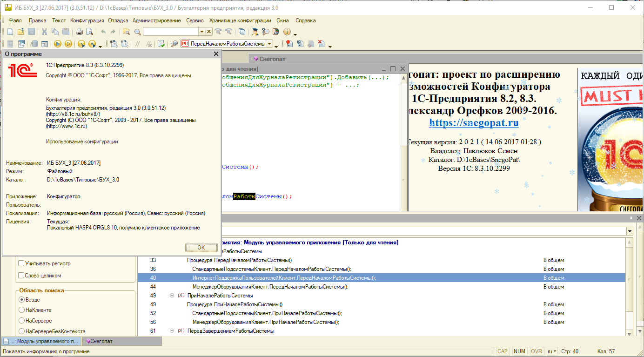Open the Администрирование menu
Image resolution: width=644 pixels, height=357 pixels.
156,20
